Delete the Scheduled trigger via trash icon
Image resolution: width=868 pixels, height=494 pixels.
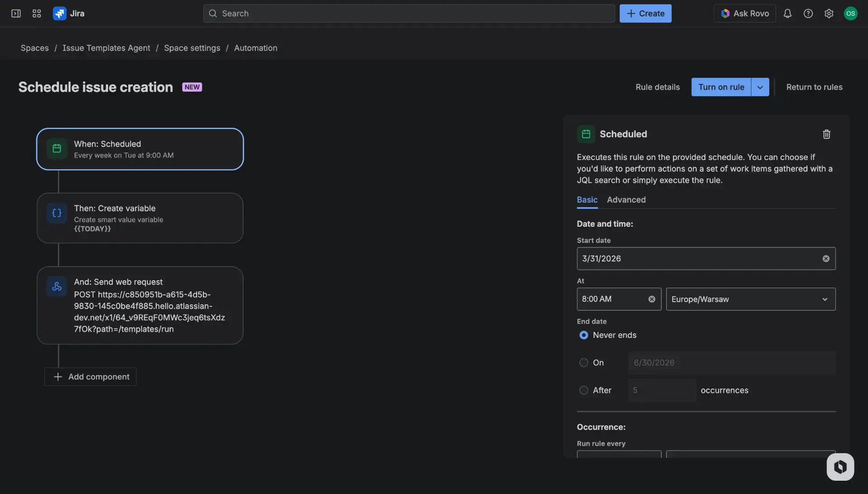coord(826,134)
